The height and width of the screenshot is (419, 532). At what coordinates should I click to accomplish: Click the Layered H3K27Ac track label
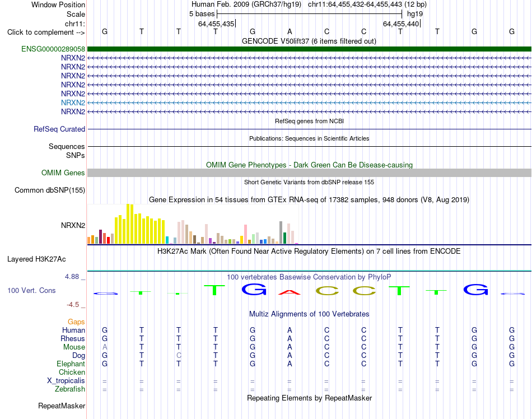pyautogui.click(x=36, y=259)
